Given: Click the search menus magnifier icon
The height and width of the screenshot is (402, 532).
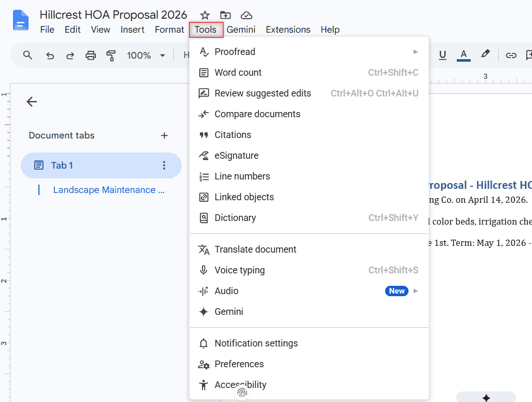Looking at the screenshot, I should click(28, 55).
